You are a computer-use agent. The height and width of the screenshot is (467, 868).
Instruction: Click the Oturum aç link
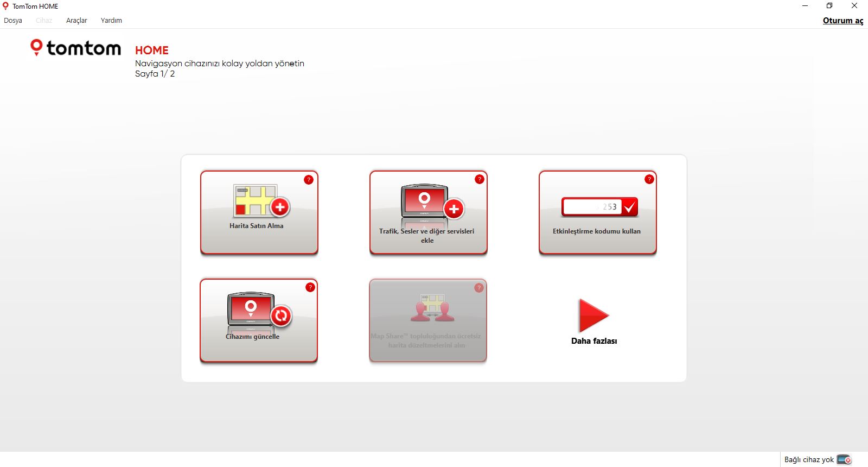(843, 21)
